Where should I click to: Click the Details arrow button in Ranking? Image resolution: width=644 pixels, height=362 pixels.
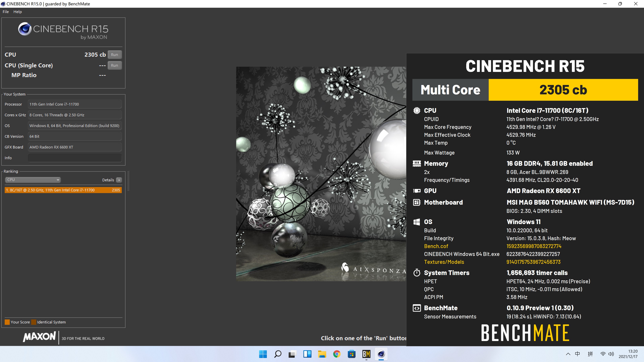click(119, 180)
